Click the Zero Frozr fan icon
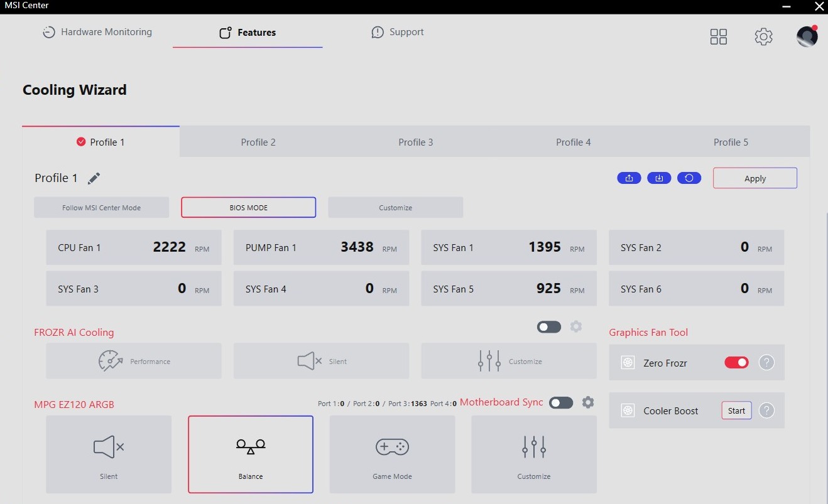Screen dimensions: 828x504 coord(628,362)
